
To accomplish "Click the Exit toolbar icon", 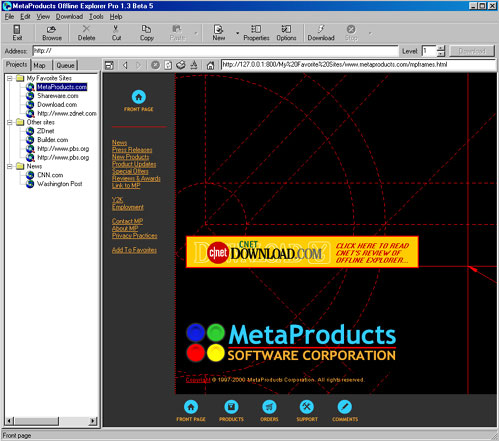I will [x=17, y=33].
